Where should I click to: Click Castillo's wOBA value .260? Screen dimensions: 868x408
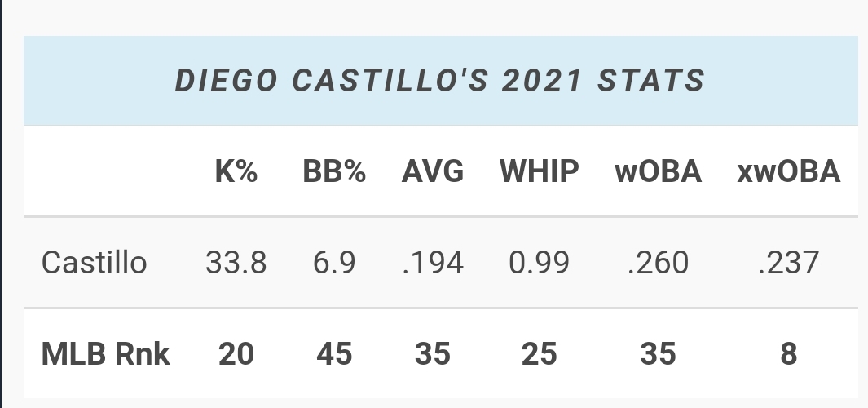pos(659,263)
